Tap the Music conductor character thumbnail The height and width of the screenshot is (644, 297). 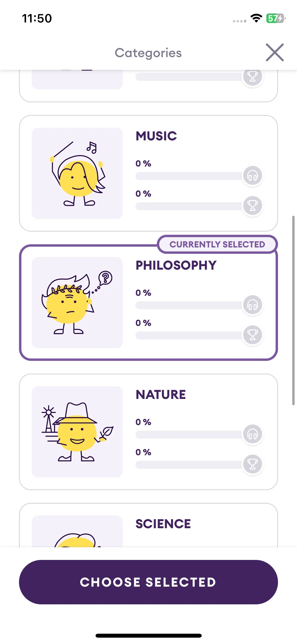(x=77, y=173)
